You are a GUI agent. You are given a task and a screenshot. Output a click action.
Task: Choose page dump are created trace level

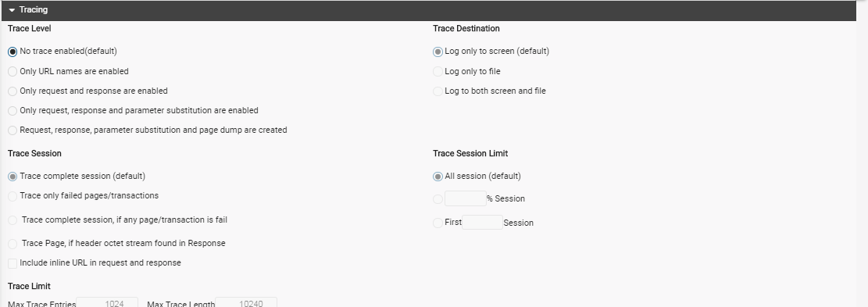pos(13,130)
